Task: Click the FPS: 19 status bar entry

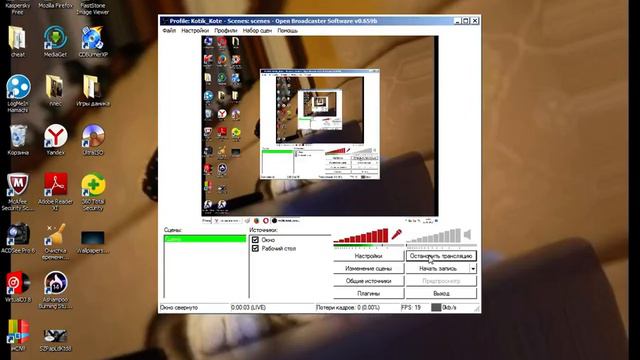Action: (x=411, y=307)
